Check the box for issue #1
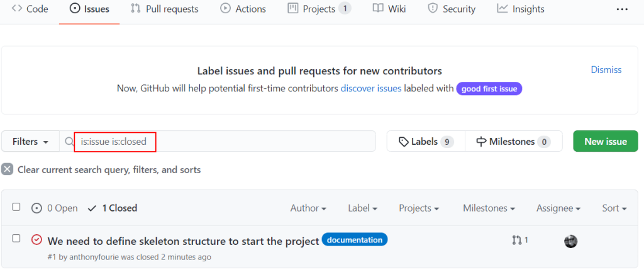 16,239
